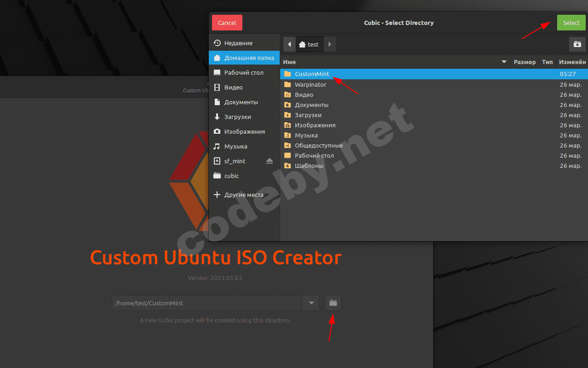Select the Общедоступные folder row

coord(434,145)
